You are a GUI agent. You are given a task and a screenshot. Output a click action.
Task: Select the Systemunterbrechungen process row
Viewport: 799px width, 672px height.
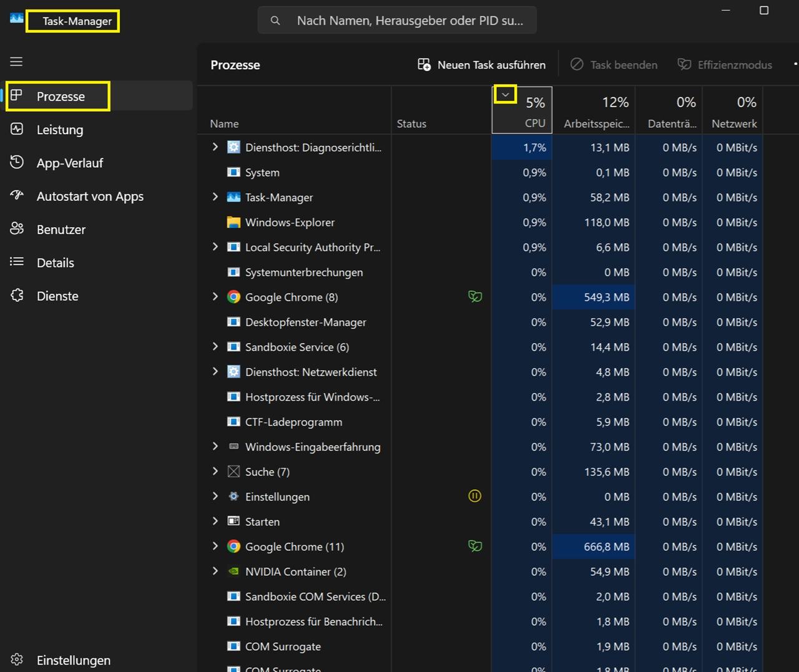coord(481,272)
